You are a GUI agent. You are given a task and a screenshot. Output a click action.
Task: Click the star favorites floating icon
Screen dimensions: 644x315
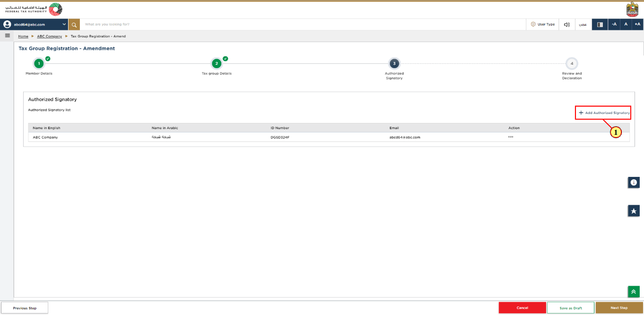[634, 211]
